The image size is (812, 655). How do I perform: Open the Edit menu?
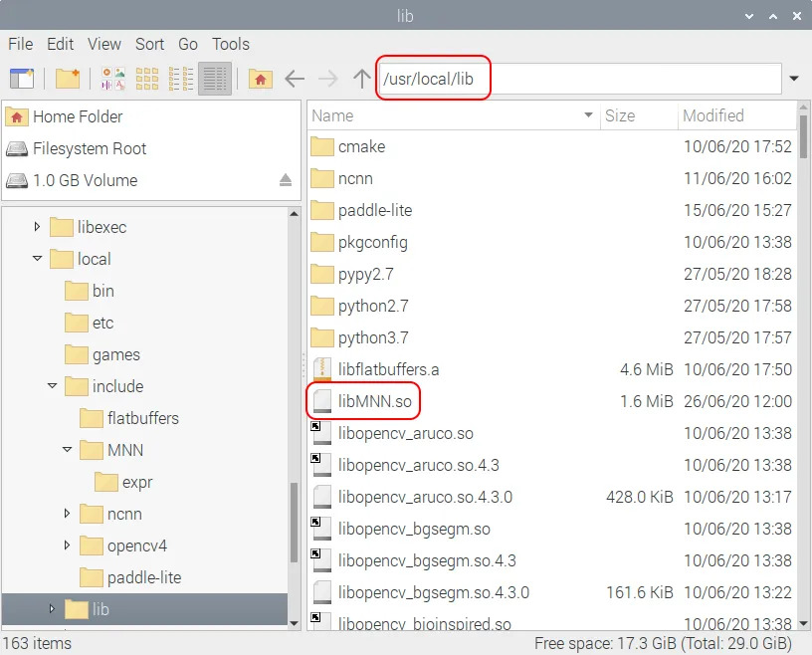point(60,44)
